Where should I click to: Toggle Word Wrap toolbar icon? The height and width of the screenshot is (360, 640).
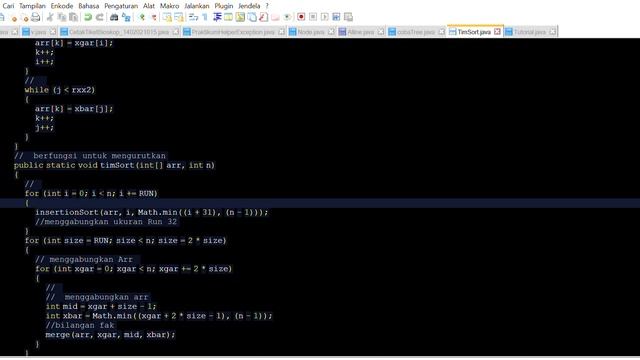(x=193, y=17)
